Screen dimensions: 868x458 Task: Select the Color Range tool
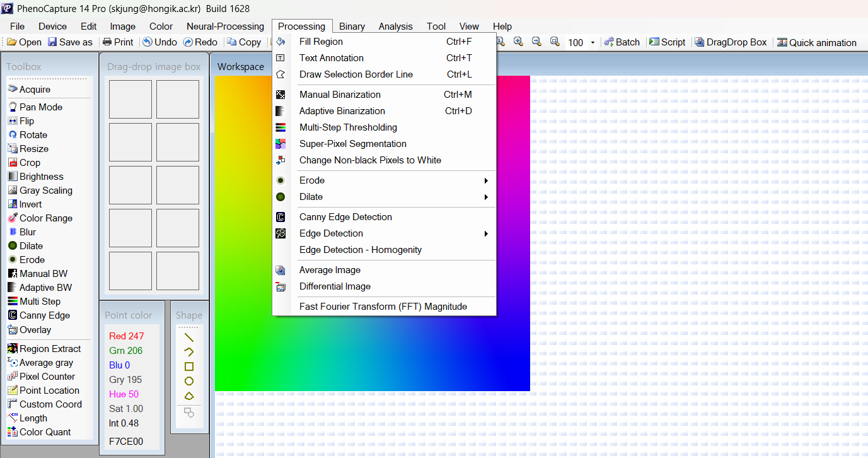(40, 218)
